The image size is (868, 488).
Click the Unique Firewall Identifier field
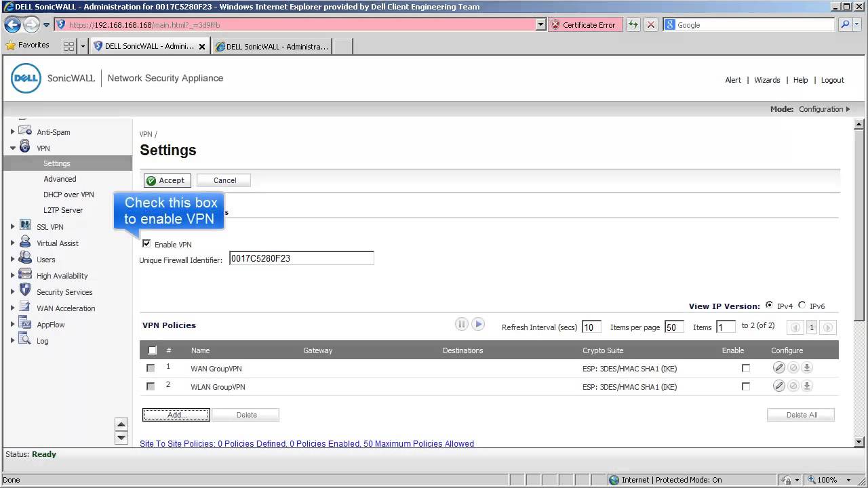(x=302, y=258)
